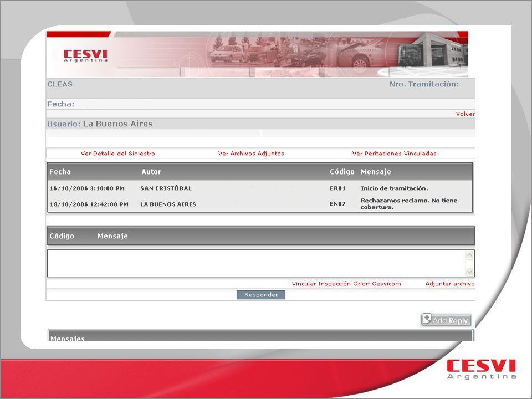Select author SAN CRISTÓBAL

(x=166, y=188)
